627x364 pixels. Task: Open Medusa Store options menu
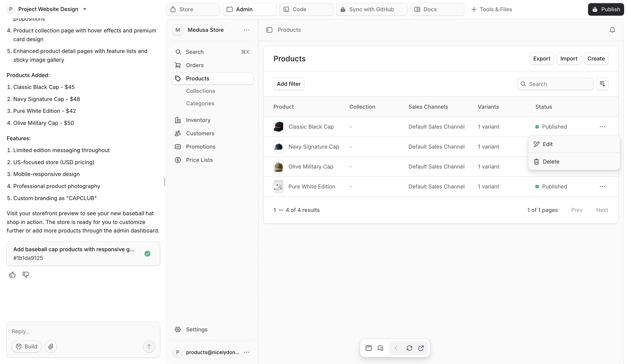tap(246, 30)
